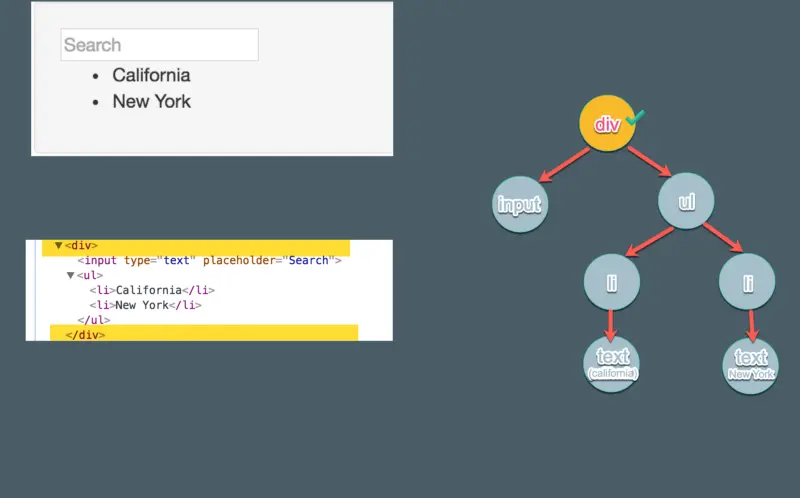The height and width of the screenshot is (498, 800).
Task: Select the ul node circle
Action: 686,201
